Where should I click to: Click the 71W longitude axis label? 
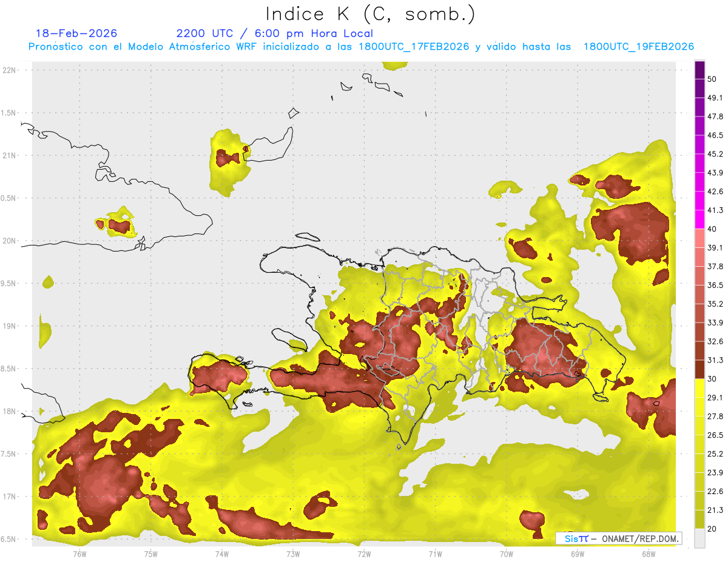[x=435, y=554]
